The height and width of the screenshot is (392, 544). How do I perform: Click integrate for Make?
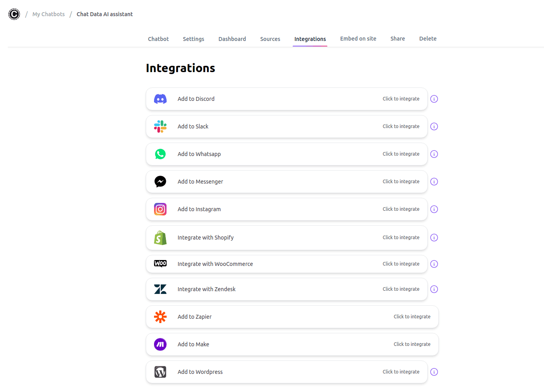click(x=412, y=344)
